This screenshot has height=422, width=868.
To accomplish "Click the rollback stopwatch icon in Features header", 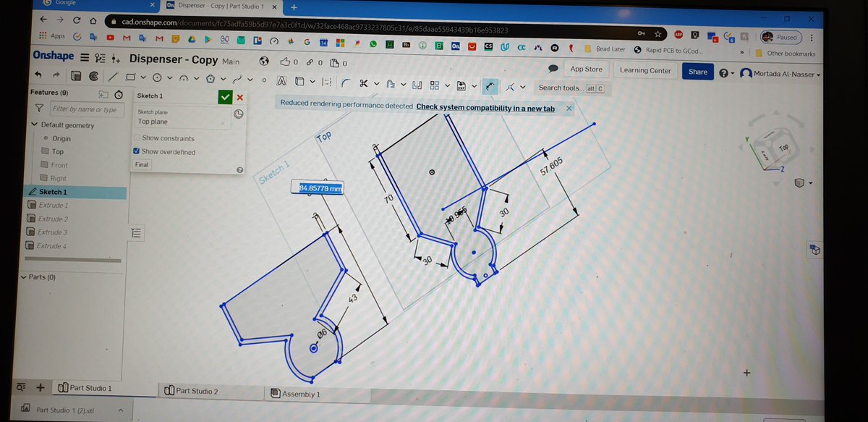I will click(117, 93).
